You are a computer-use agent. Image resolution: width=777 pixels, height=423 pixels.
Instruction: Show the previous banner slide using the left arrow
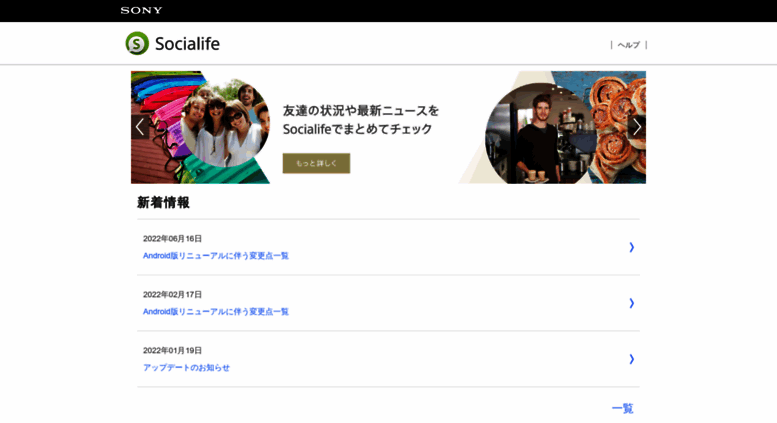140,127
